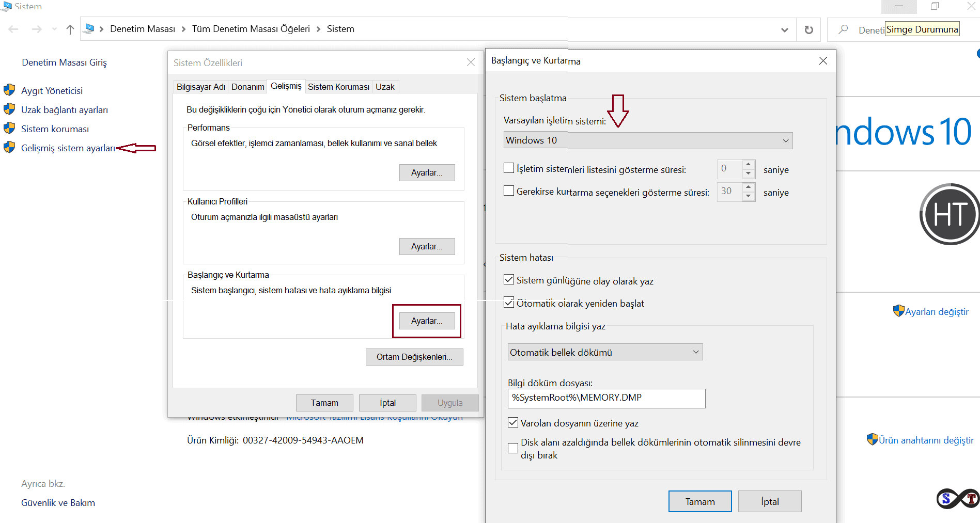Viewport: 980px width, 523px height.
Task: Open the recent locations chevron
Action: 54,29
